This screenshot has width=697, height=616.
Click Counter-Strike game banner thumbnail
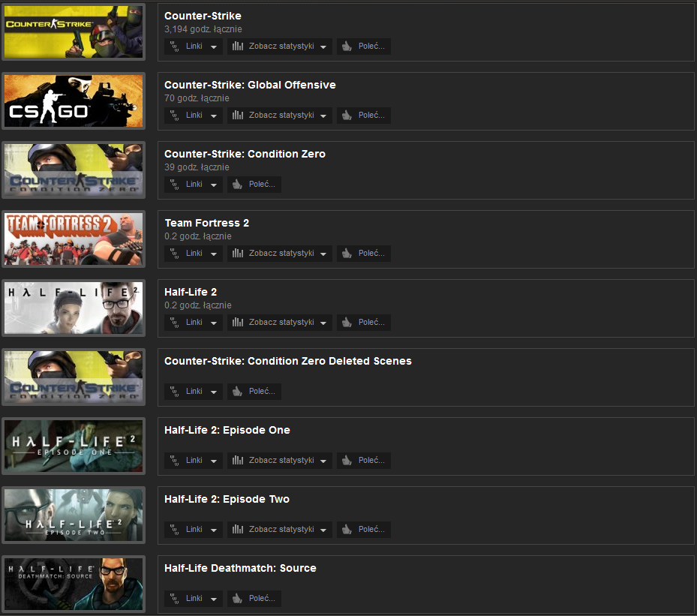[74, 32]
